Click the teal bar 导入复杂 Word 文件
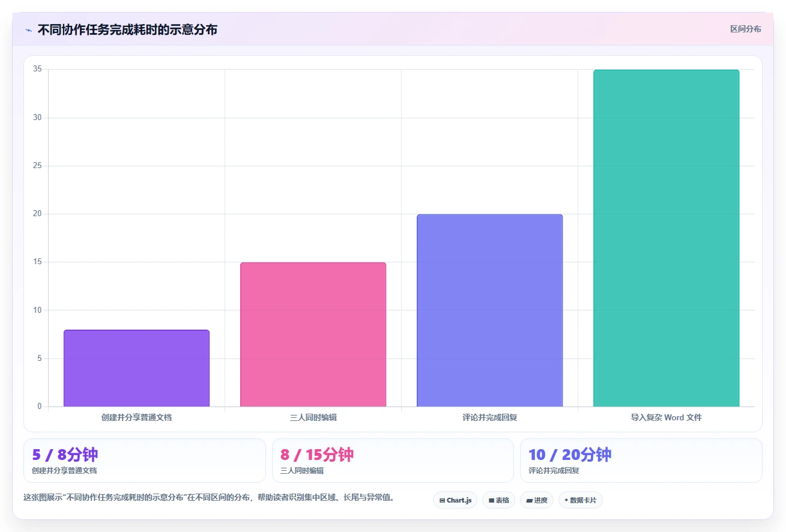This screenshot has width=786, height=532. (666, 238)
